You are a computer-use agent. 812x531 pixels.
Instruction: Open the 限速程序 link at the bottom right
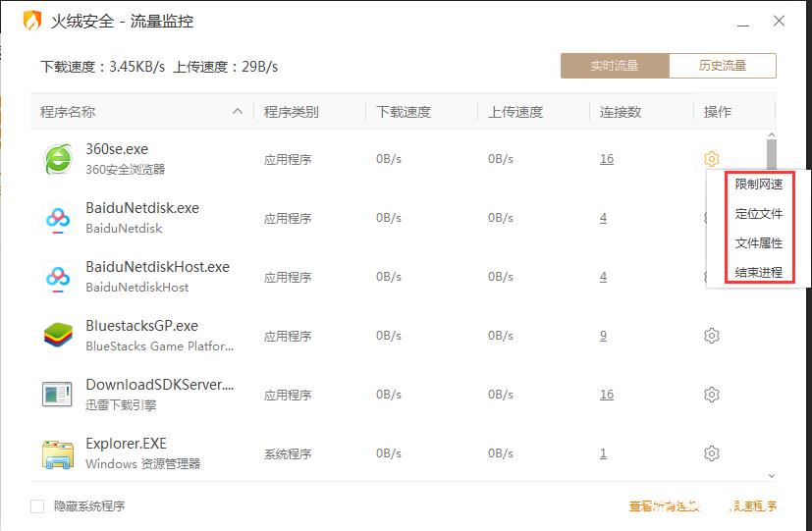[x=754, y=506]
